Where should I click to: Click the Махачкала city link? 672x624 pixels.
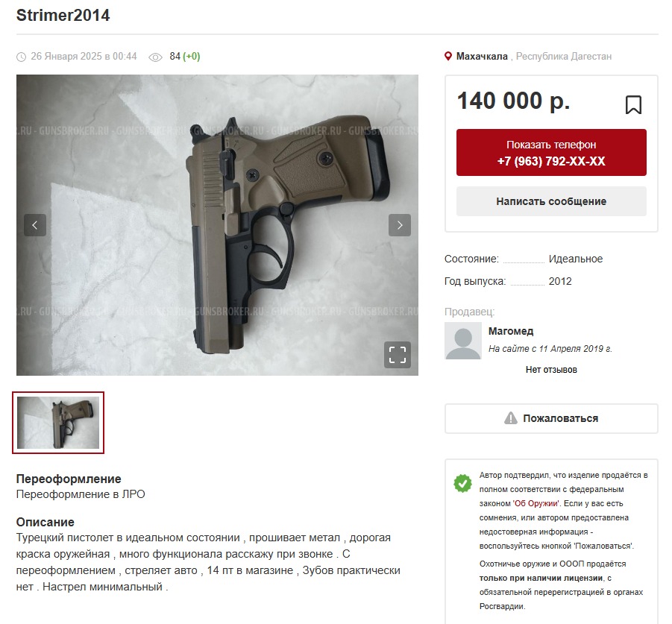[x=482, y=56]
